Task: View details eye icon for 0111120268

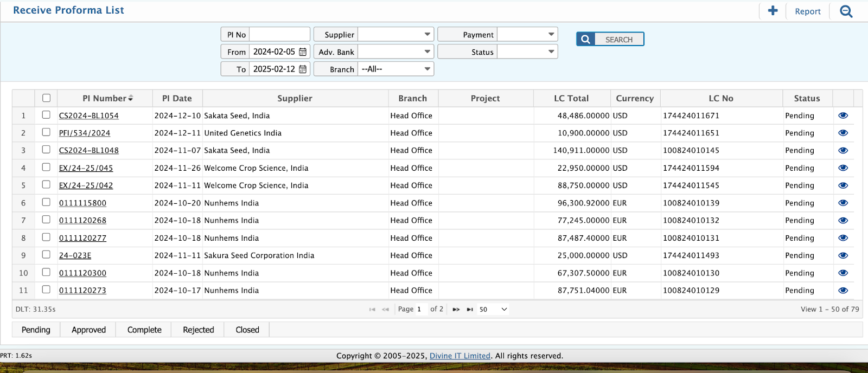Action: 843,221
